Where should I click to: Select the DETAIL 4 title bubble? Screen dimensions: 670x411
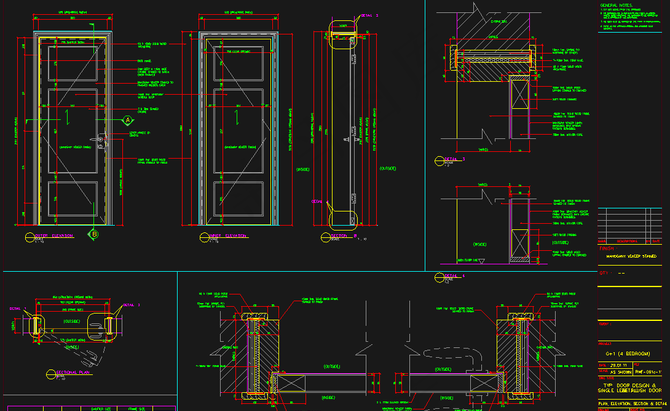tap(439, 278)
